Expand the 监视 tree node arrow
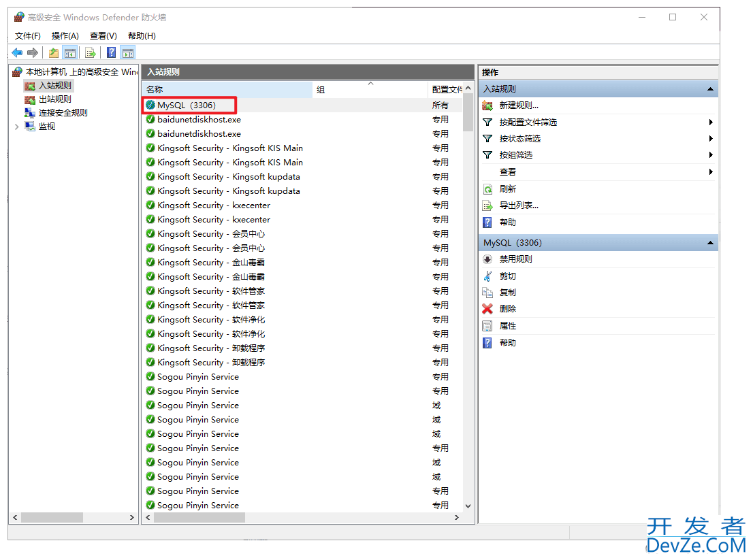This screenshot has width=753, height=560. (x=17, y=127)
